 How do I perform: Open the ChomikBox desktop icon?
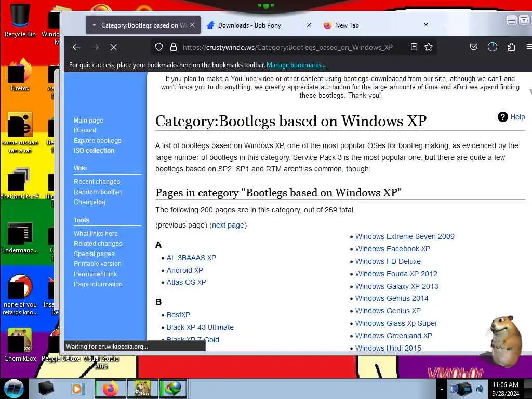pos(20,344)
